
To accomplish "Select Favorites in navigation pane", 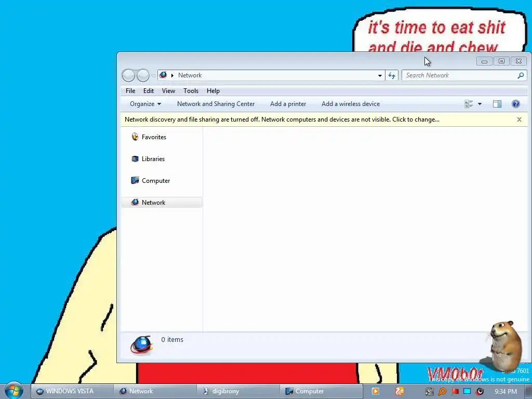I will click(x=154, y=137).
